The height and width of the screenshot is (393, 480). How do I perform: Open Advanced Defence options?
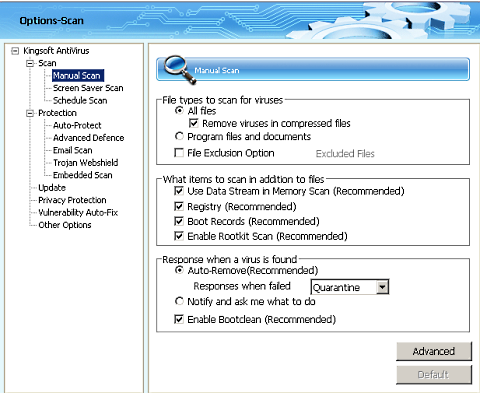pos(88,138)
